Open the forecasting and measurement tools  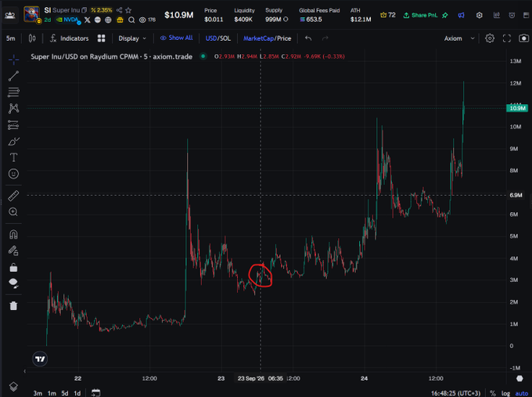(13, 125)
